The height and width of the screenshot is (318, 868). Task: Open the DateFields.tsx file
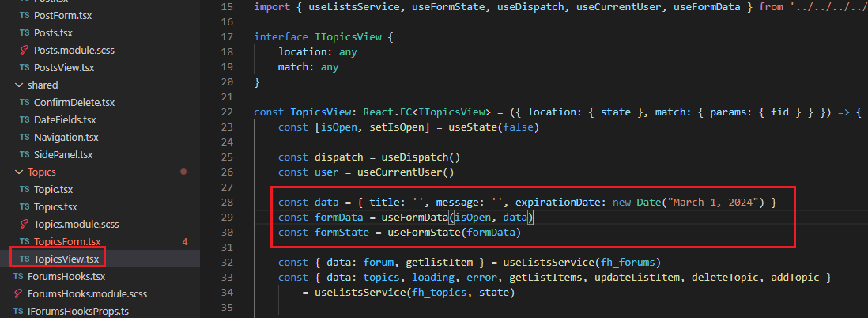click(x=65, y=120)
